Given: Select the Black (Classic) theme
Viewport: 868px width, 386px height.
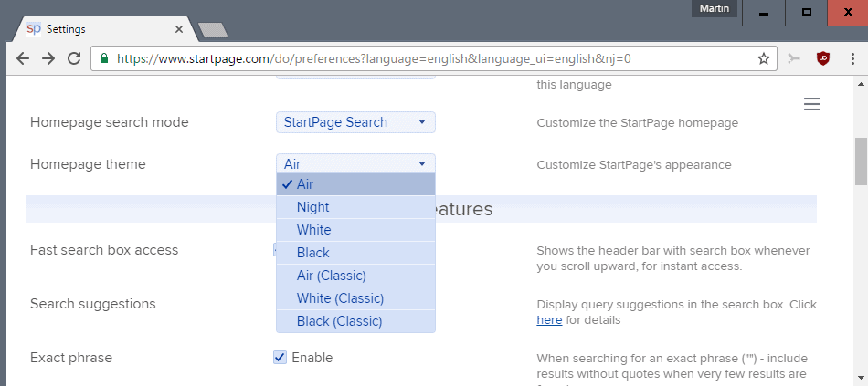Looking at the screenshot, I should [356, 320].
